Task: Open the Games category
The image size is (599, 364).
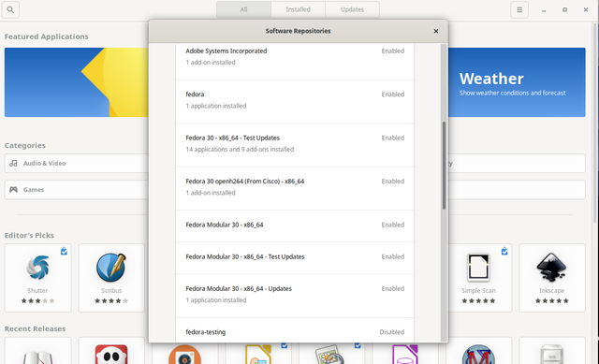Action: click(77, 189)
